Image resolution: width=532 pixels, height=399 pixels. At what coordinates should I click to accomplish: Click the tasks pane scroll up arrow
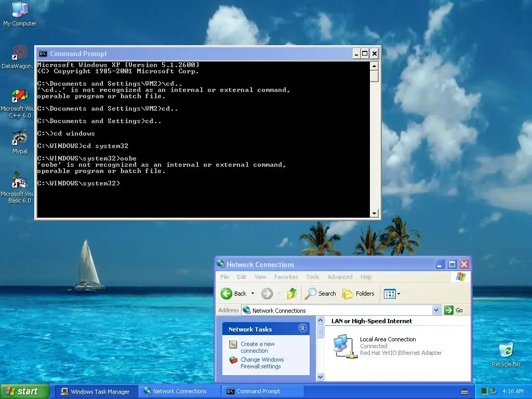click(320, 320)
